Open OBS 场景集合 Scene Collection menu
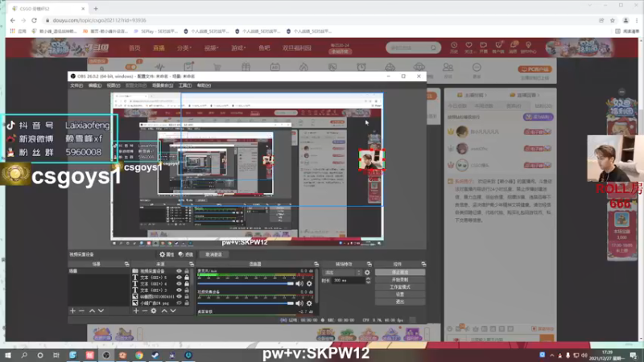 (x=163, y=85)
